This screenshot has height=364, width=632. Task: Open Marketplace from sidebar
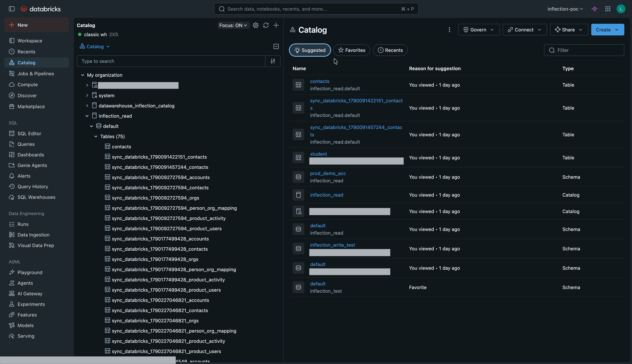31,106
